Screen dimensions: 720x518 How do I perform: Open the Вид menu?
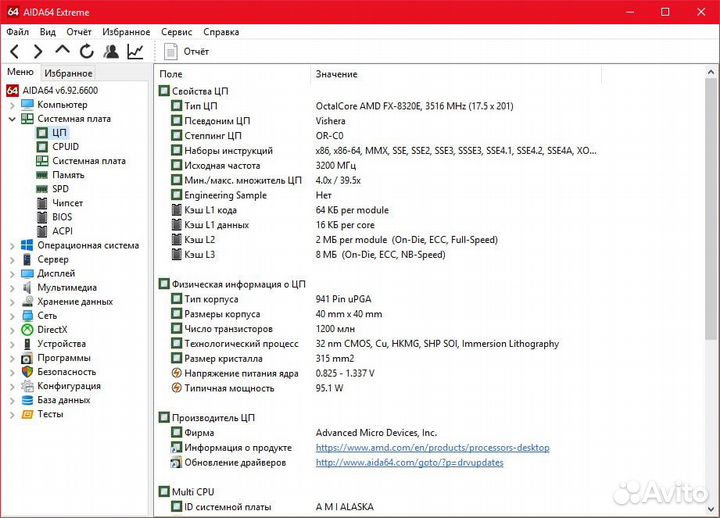click(47, 32)
